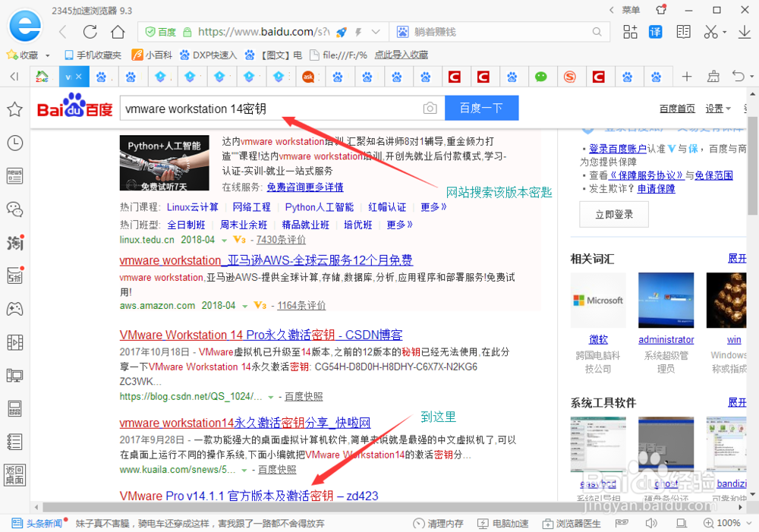The height and width of the screenshot is (532, 759).
Task: Open the 设置 dropdown on Baidu
Action: pyautogui.click(x=718, y=109)
